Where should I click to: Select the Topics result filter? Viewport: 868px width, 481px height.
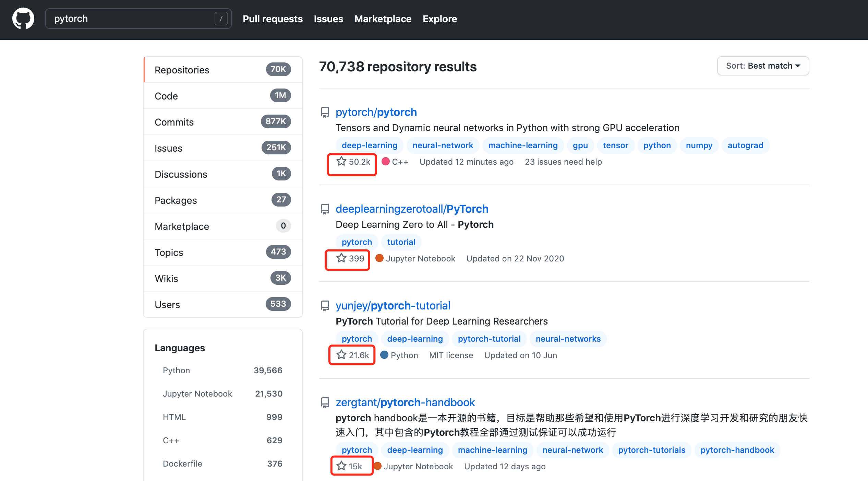pyautogui.click(x=223, y=253)
